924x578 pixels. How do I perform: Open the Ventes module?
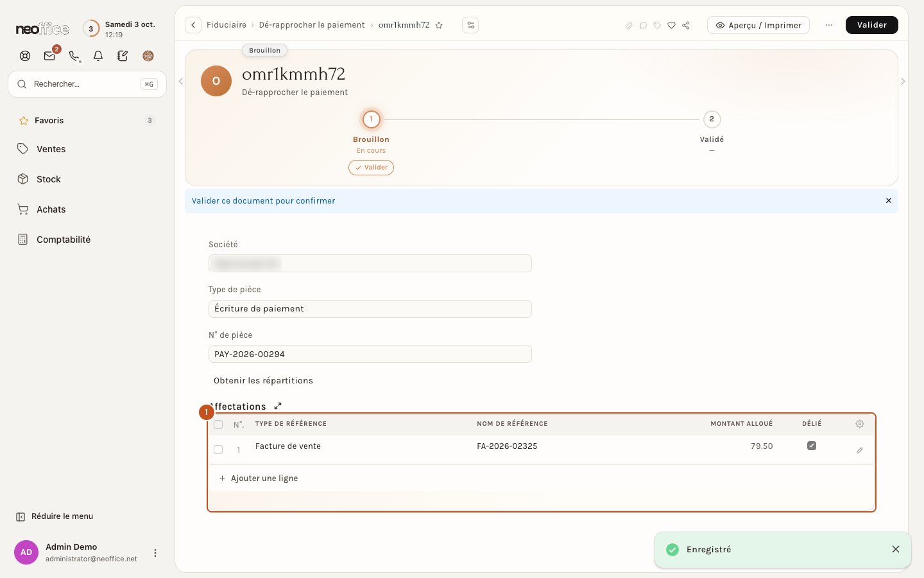pos(87,149)
